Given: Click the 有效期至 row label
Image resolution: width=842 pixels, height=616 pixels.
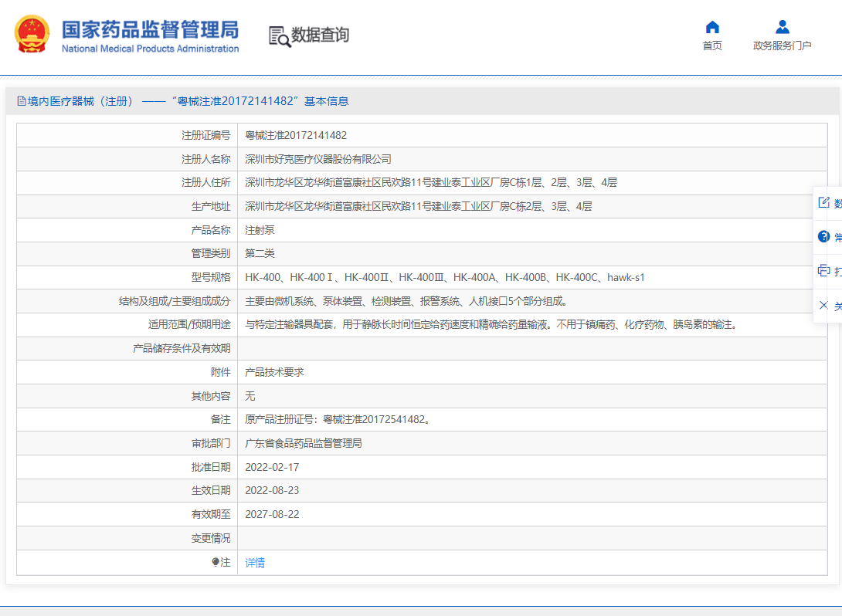Looking at the screenshot, I should (x=210, y=514).
